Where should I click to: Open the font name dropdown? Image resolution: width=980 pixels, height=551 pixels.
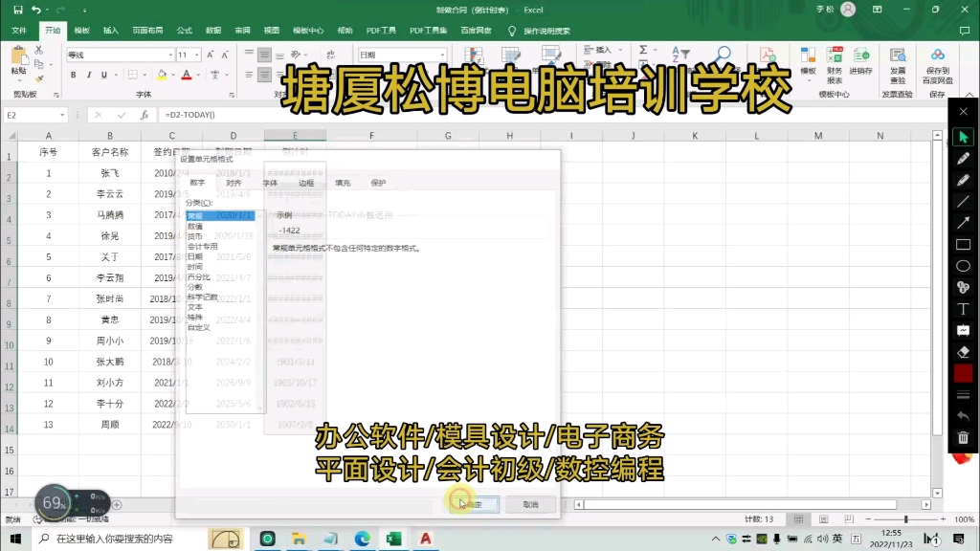(x=171, y=55)
